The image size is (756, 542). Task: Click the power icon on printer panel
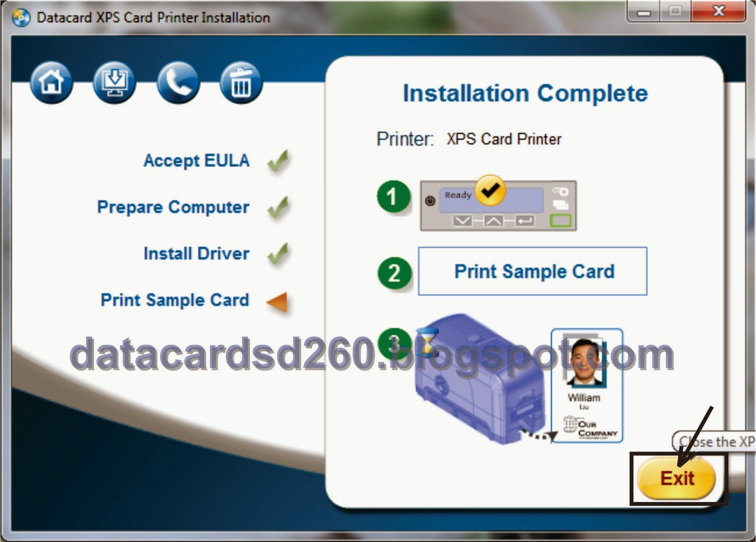pos(430,200)
